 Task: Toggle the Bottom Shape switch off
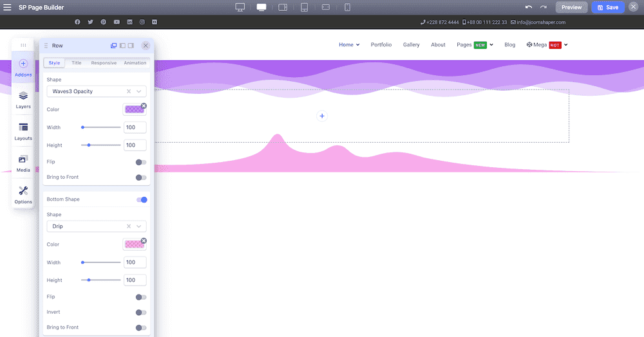[142, 199]
